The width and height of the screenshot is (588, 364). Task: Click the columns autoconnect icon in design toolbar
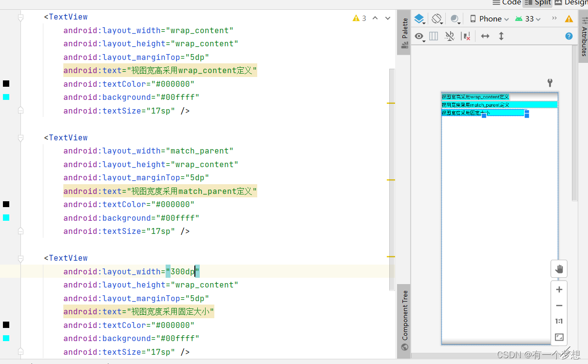tap(434, 36)
